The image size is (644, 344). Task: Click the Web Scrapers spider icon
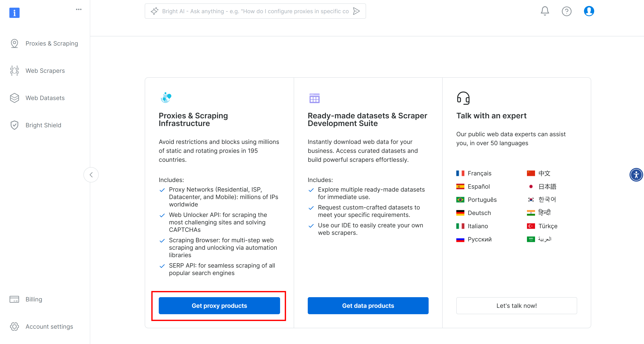pyautogui.click(x=14, y=71)
